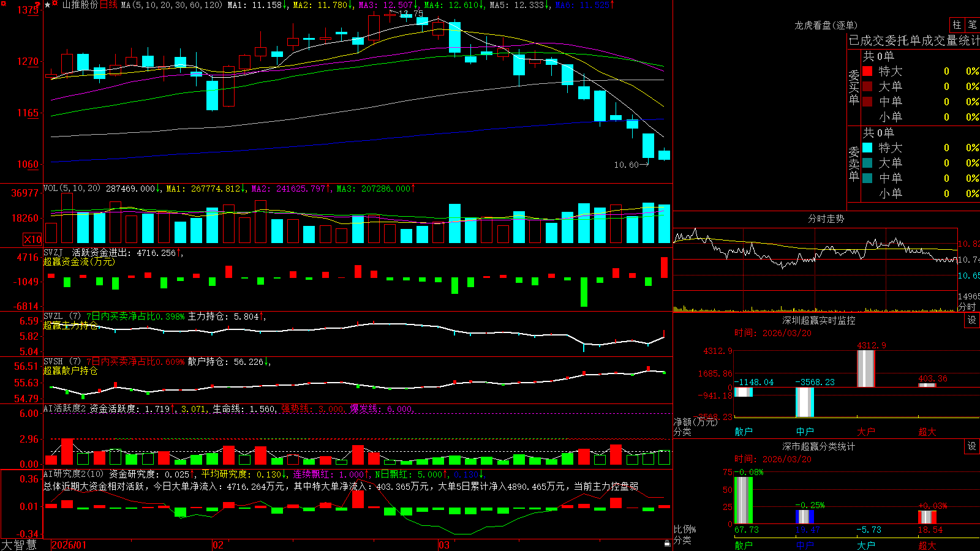Viewport: 980px width, 551px height.
Task: Click the 分时 label under intraday chart
Action: (x=967, y=307)
